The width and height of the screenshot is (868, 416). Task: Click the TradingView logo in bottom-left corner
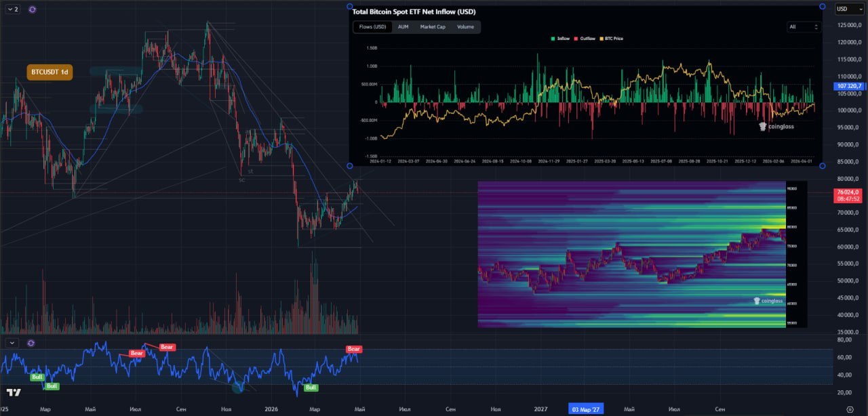coord(13,393)
